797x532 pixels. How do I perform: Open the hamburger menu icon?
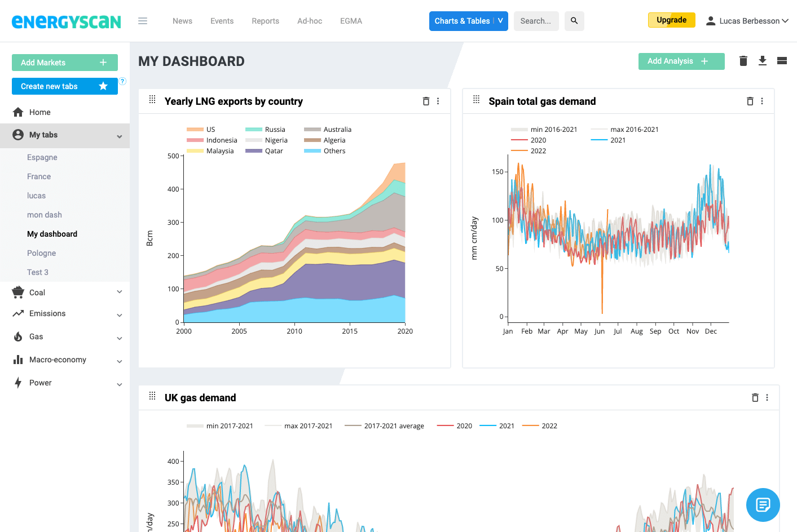143,21
